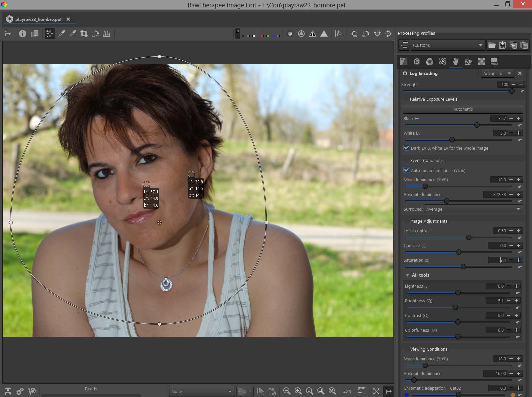Uncheck Auto mean luminance (Yb%)
Viewport: 532px width, 397px height.
[x=406, y=170]
